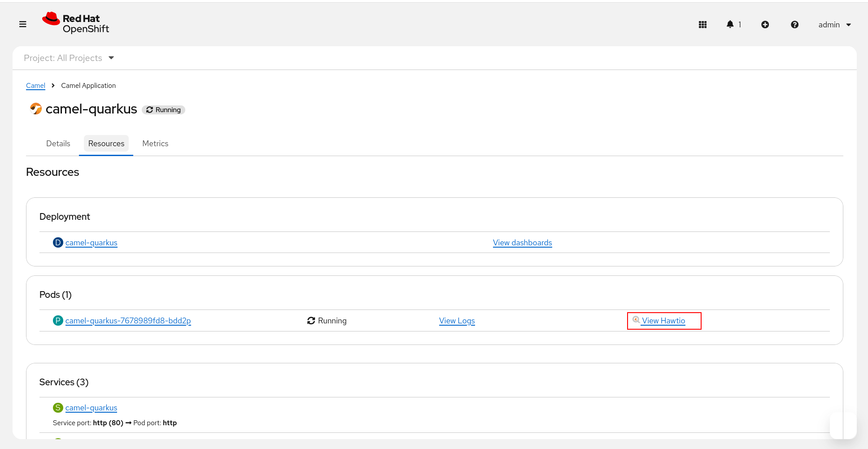Click the Camel breadcrumb link
Image resolution: width=868 pixels, height=449 pixels.
[35, 86]
